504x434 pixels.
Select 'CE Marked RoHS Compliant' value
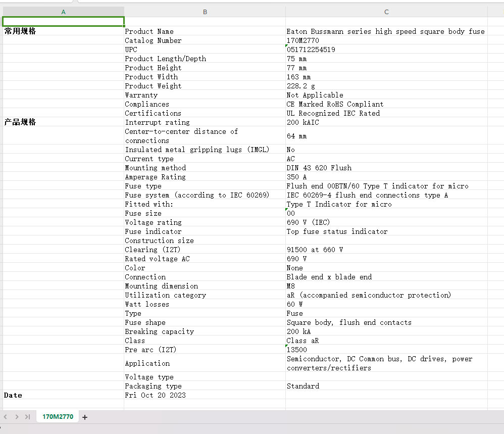pos(386,104)
